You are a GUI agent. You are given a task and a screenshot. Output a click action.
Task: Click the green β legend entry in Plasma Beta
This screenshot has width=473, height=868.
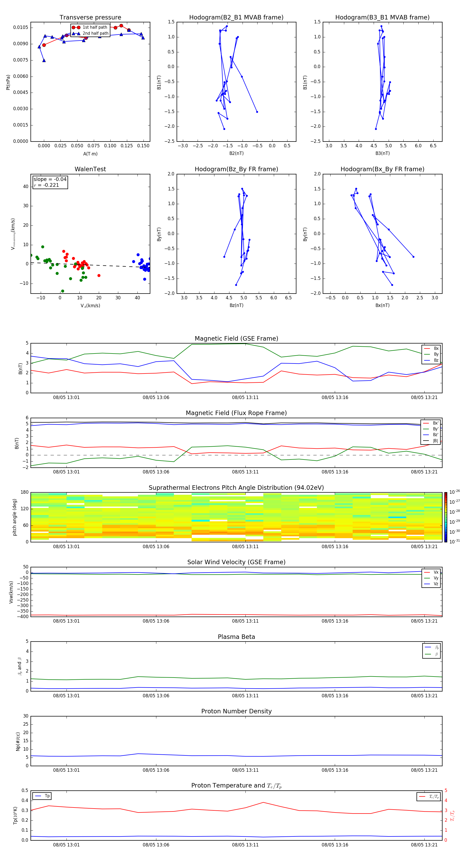pos(431,654)
